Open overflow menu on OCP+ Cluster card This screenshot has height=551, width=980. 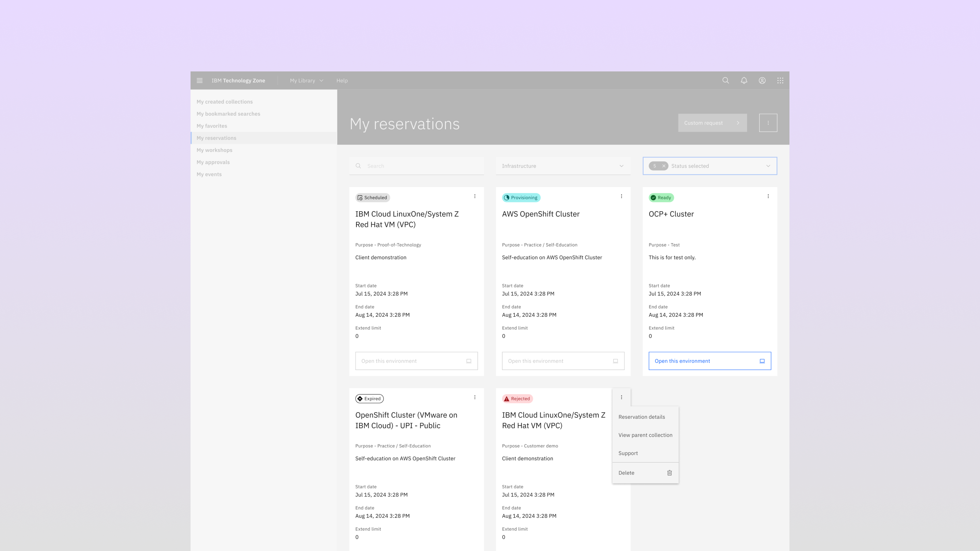tap(768, 196)
